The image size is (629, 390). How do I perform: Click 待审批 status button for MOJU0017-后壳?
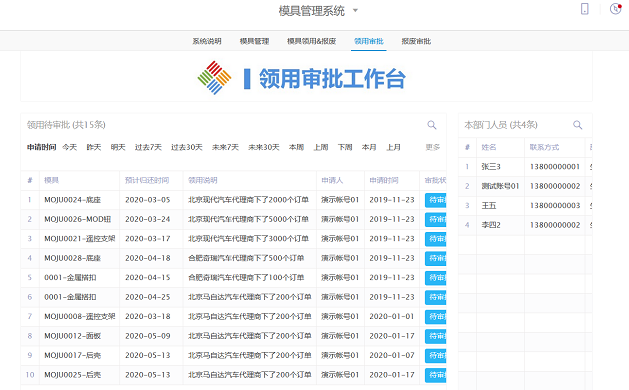(436, 355)
